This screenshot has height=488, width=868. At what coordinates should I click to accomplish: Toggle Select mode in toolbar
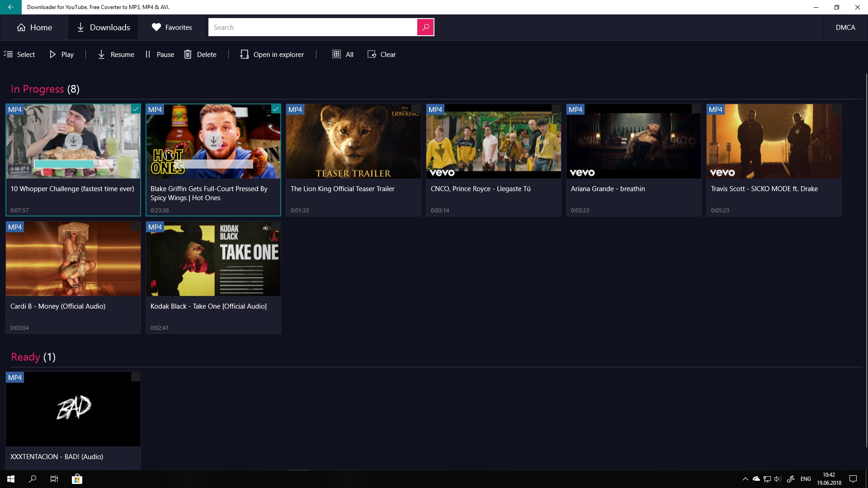(x=19, y=54)
